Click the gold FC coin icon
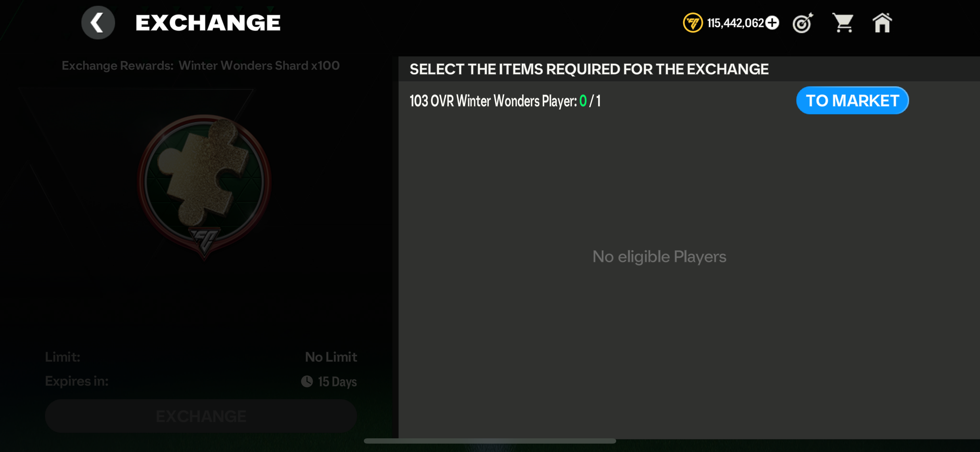 click(x=692, y=23)
